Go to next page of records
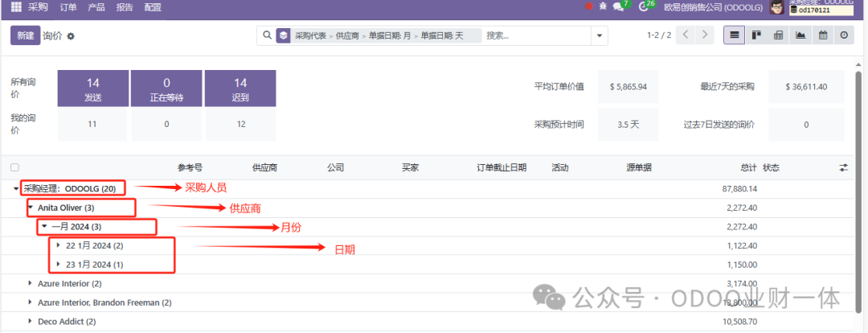Screen dimensions: 868x333 [704, 35]
